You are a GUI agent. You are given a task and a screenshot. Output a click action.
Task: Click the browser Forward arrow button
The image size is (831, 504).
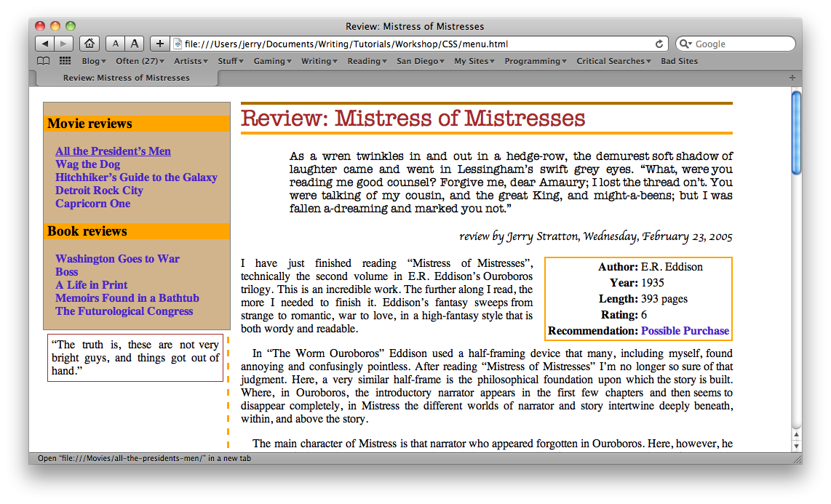pos(63,44)
